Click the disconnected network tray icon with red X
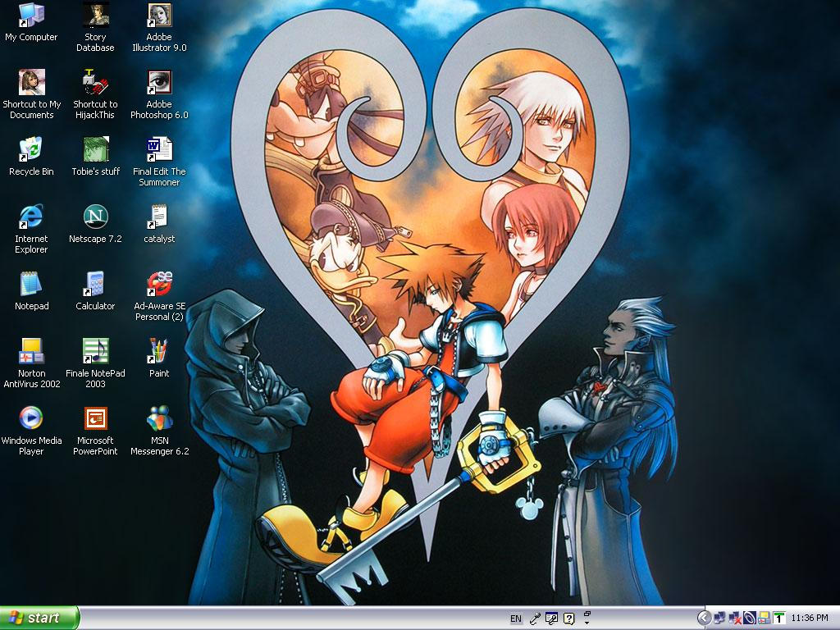This screenshot has height=630, width=840. coord(734,619)
